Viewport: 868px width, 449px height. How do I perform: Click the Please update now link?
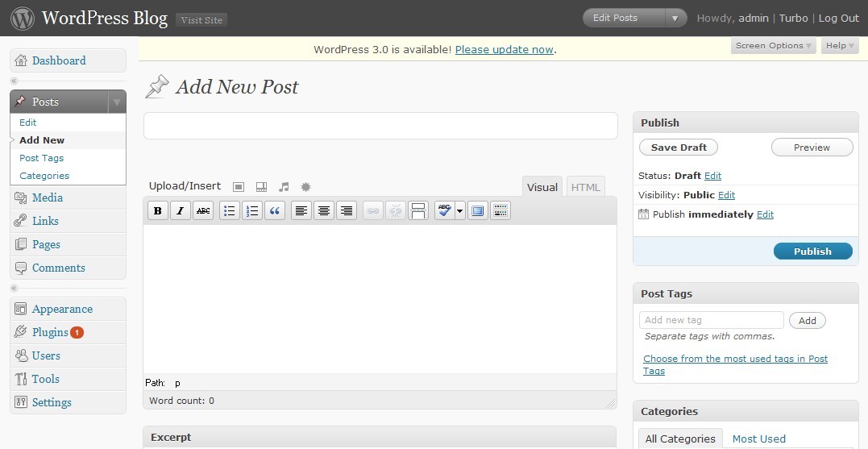(505, 49)
